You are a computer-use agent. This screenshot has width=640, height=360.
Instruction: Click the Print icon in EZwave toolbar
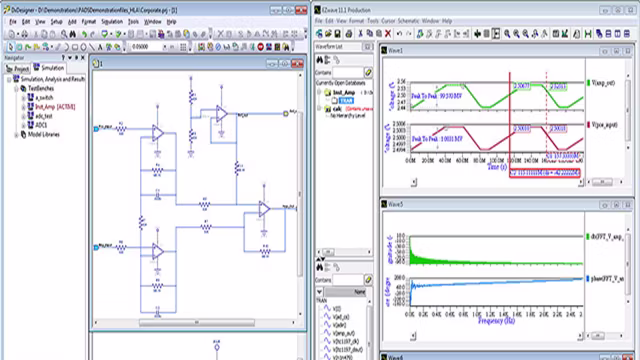349,34
